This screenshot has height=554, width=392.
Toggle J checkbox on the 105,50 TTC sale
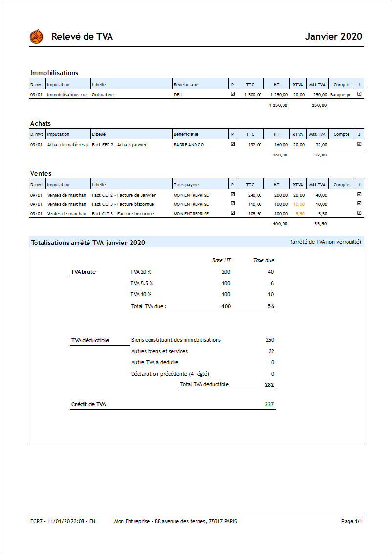click(x=359, y=213)
